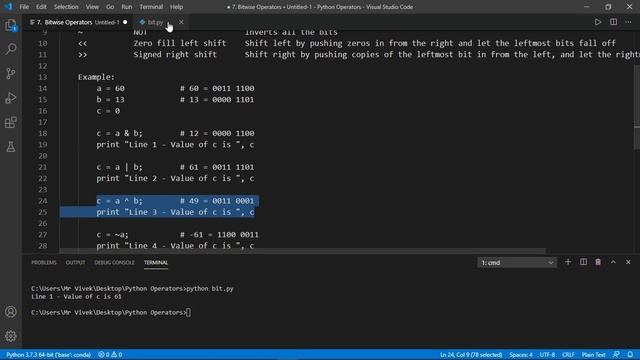
Task: Select the Terminal panel tab
Action: pyautogui.click(x=156, y=262)
